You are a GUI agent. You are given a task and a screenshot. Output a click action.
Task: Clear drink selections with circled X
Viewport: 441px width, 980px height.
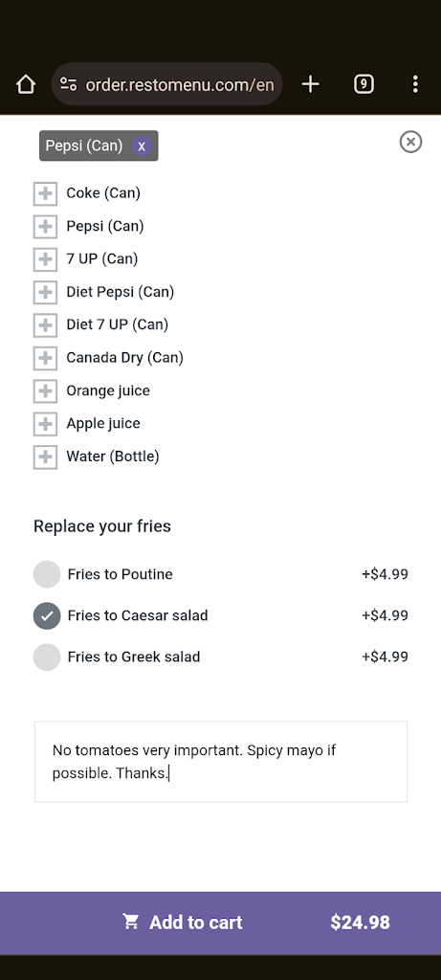410,142
